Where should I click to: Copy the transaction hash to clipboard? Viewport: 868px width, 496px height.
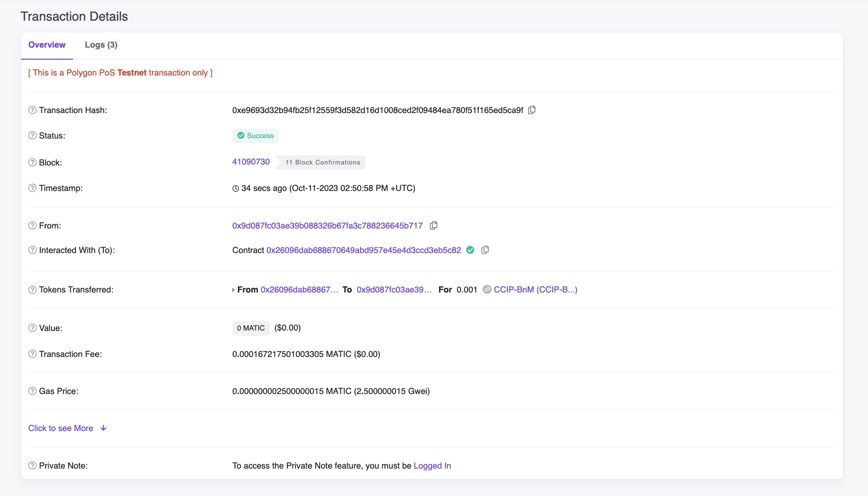click(532, 110)
